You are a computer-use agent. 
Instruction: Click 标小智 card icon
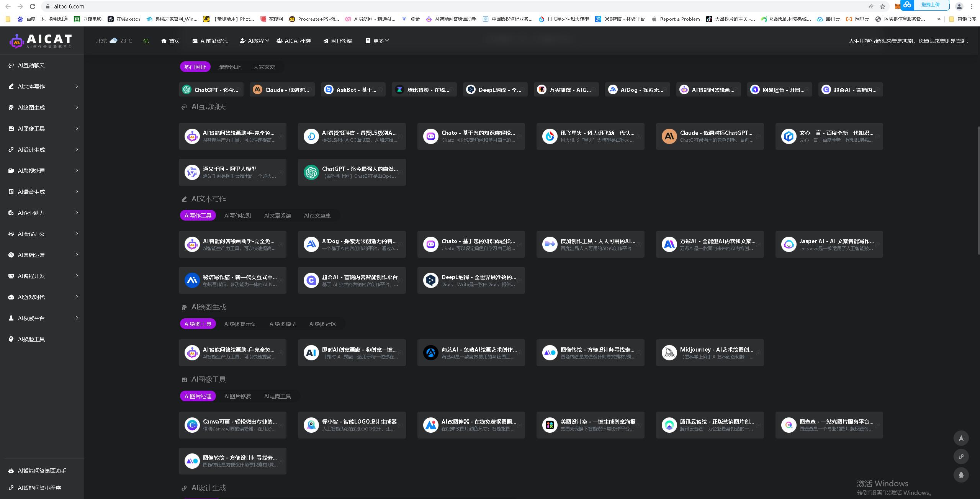pos(311,425)
